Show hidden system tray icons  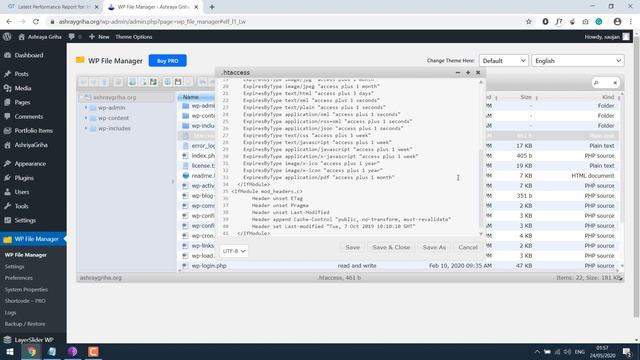coord(537,351)
